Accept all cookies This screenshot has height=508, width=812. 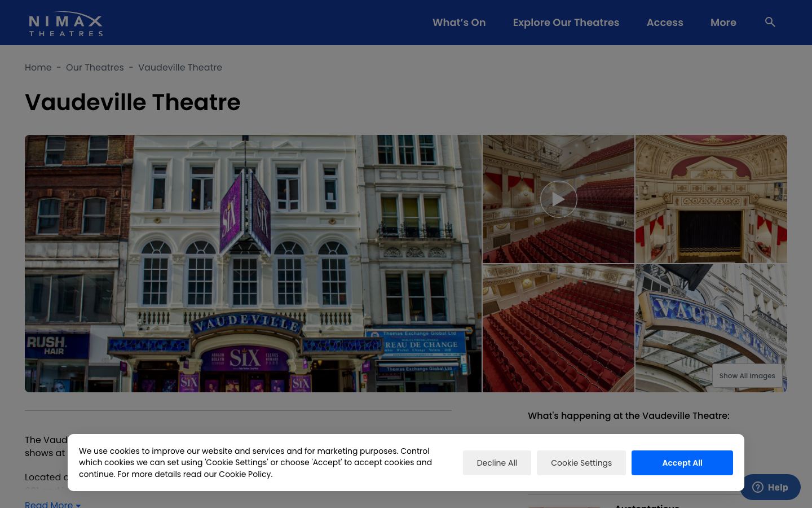coord(682,463)
